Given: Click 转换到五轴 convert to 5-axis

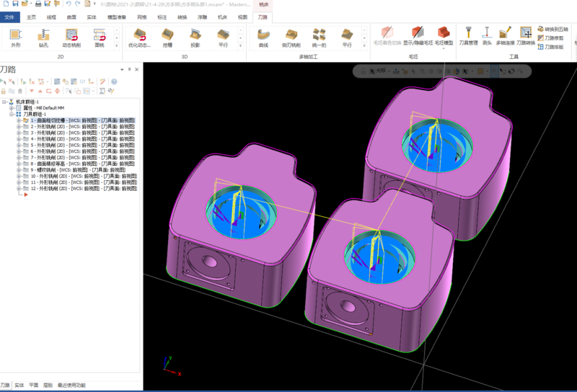Looking at the screenshot, I should 552,29.
